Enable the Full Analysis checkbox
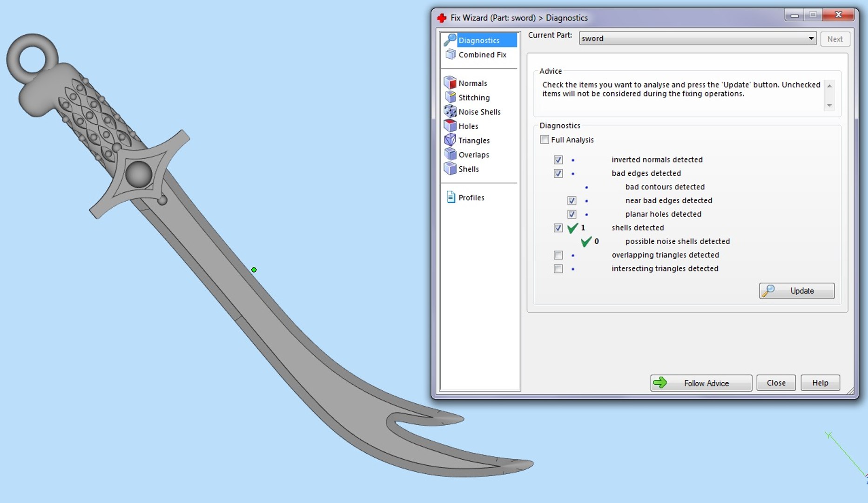 pyautogui.click(x=545, y=140)
